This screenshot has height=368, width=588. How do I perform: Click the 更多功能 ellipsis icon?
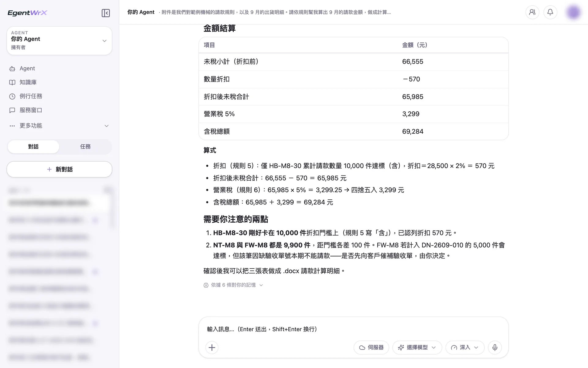[12, 126]
